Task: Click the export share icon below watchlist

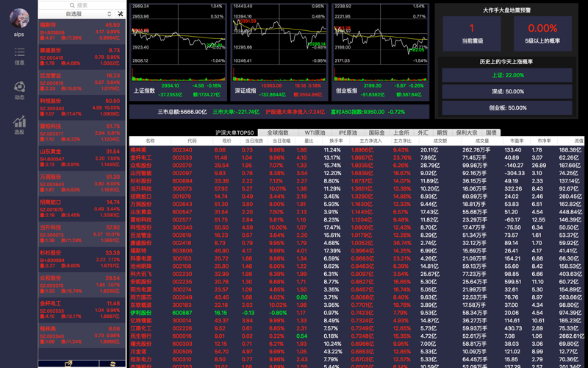Action: coord(68,364)
